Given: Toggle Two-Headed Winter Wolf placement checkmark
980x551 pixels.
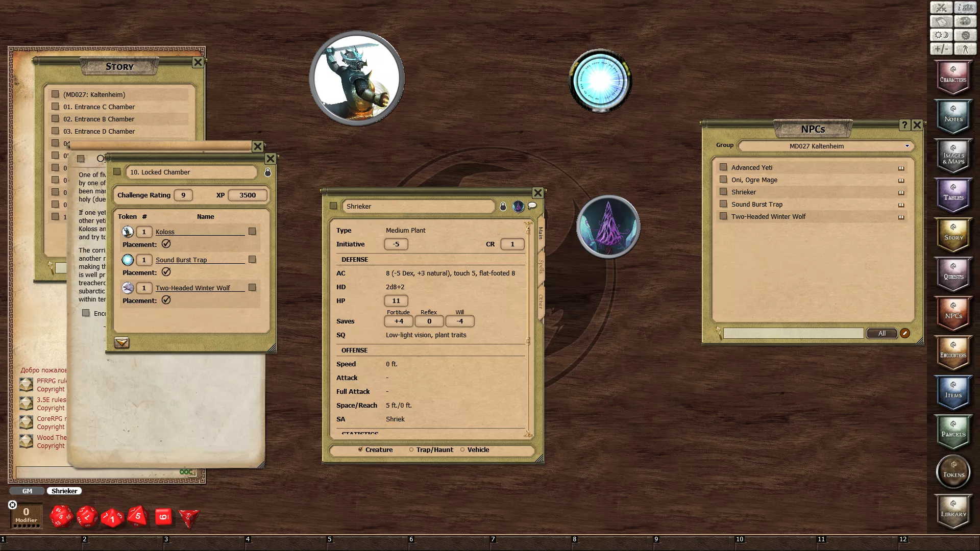Looking at the screenshot, I should pyautogui.click(x=166, y=300).
